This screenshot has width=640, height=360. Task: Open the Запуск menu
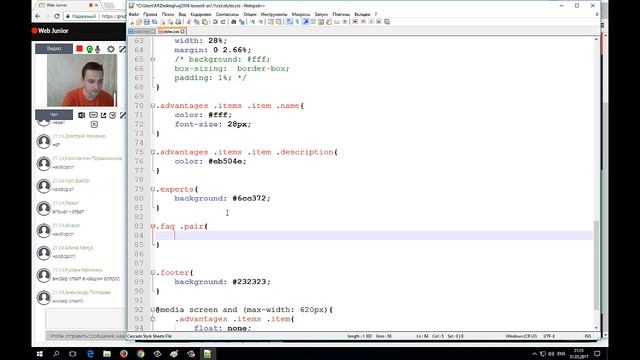pos(321,14)
